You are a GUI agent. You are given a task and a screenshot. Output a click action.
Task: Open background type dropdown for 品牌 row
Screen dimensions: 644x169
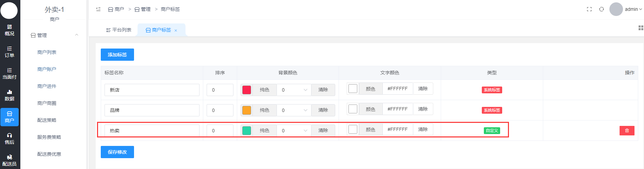click(x=294, y=110)
